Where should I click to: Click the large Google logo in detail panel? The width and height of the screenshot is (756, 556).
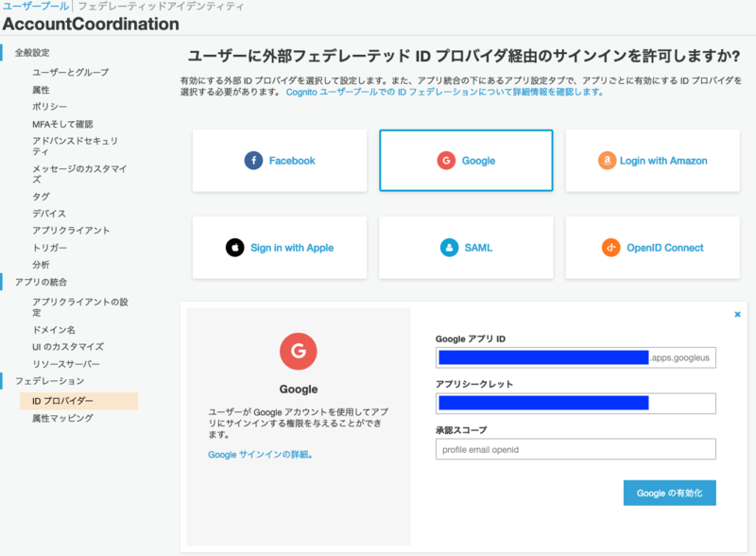(299, 352)
